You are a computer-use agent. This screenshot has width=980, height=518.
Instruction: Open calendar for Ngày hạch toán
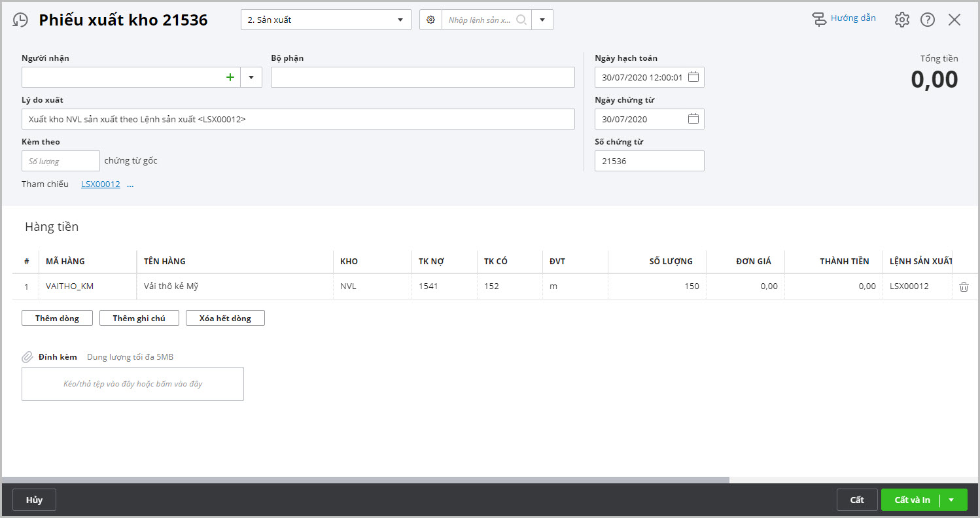point(693,77)
